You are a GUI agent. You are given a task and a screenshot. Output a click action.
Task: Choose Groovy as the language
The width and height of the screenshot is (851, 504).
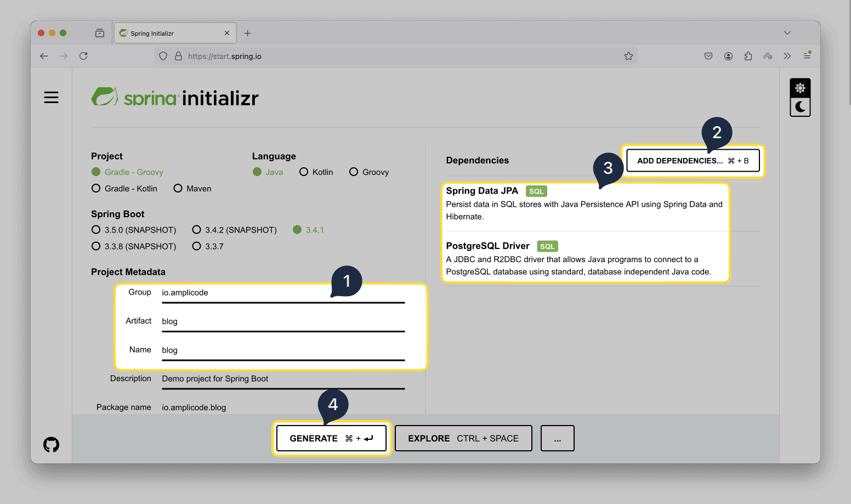[369, 172]
